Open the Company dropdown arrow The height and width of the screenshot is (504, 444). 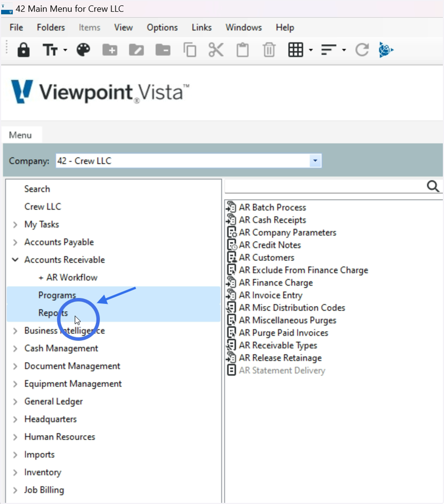(315, 161)
